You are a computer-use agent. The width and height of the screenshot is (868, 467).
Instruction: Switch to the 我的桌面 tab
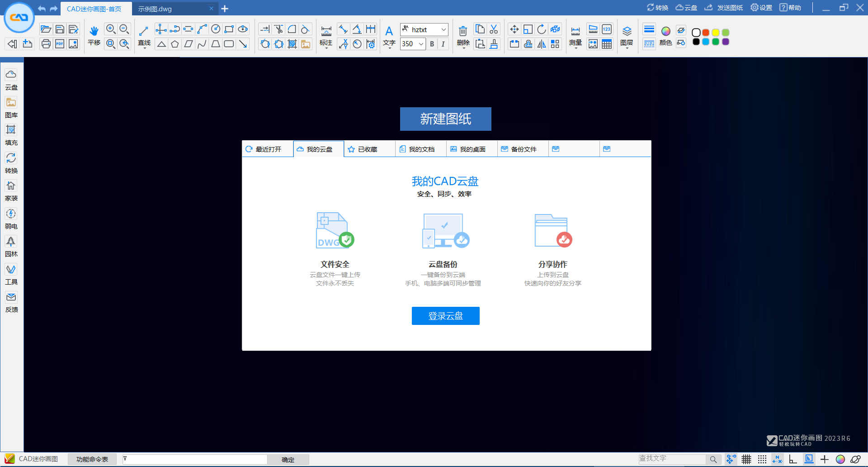tap(472, 149)
